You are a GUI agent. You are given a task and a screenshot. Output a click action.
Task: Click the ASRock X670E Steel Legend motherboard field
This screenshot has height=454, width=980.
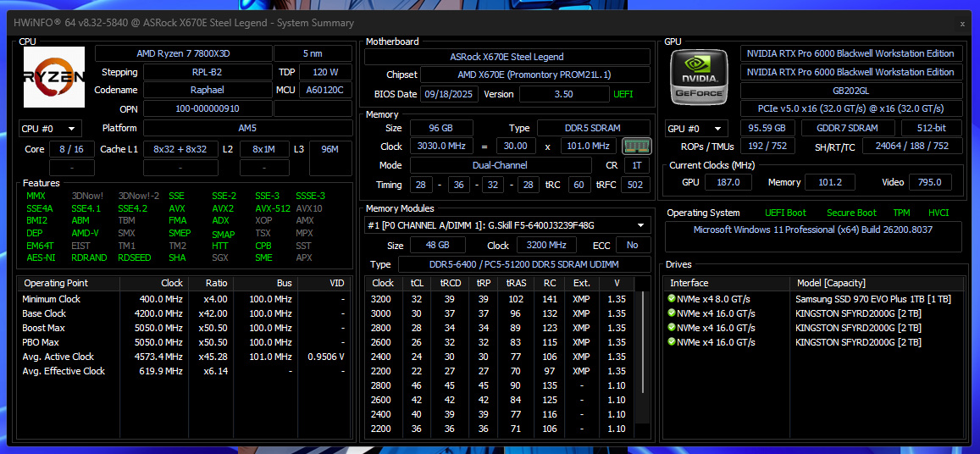[x=507, y=57]
